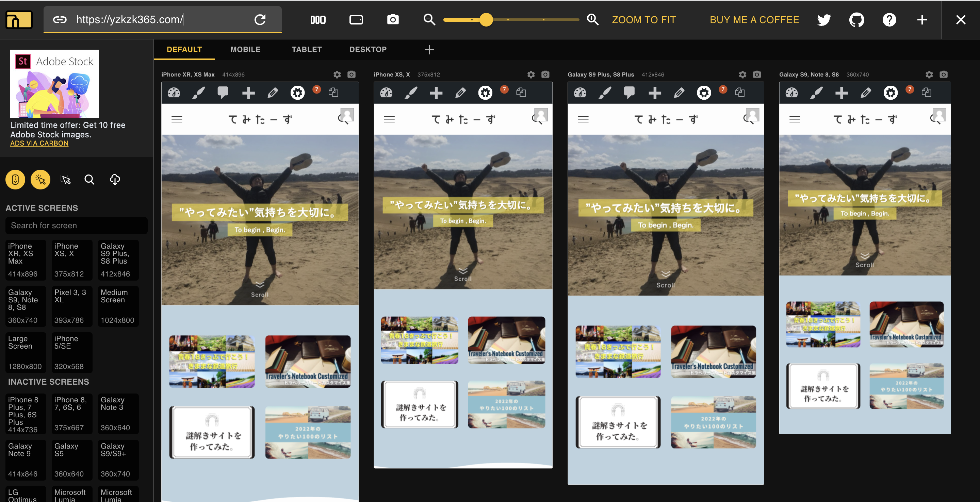
Task: Click the plus new icon in Galaxy S9 Plus pane
Action: [655, 93]
